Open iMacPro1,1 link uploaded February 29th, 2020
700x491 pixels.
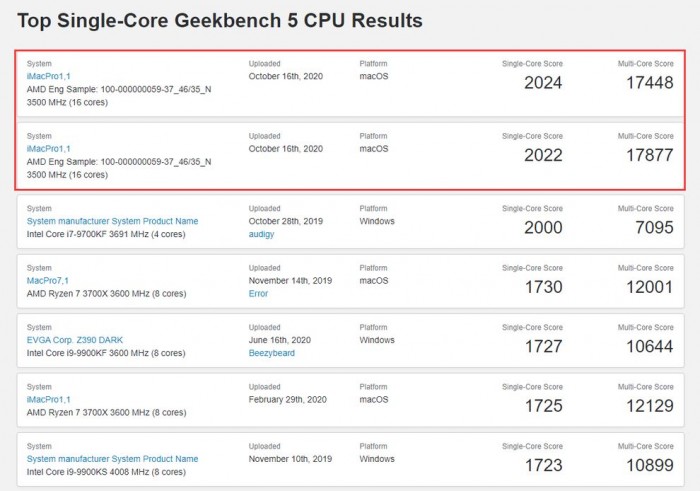coord(48,399)
